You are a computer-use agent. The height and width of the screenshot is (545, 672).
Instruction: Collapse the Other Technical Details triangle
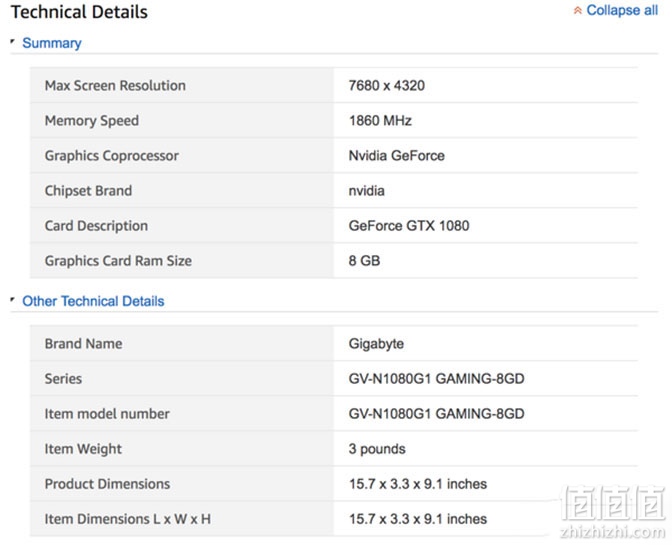point(13,299)
